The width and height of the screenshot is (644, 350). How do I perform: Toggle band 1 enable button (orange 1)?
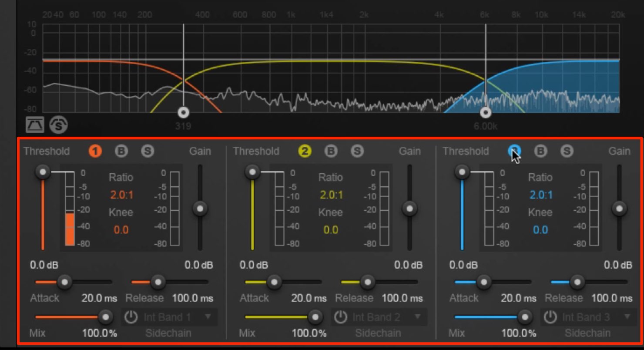coord(95,151)
